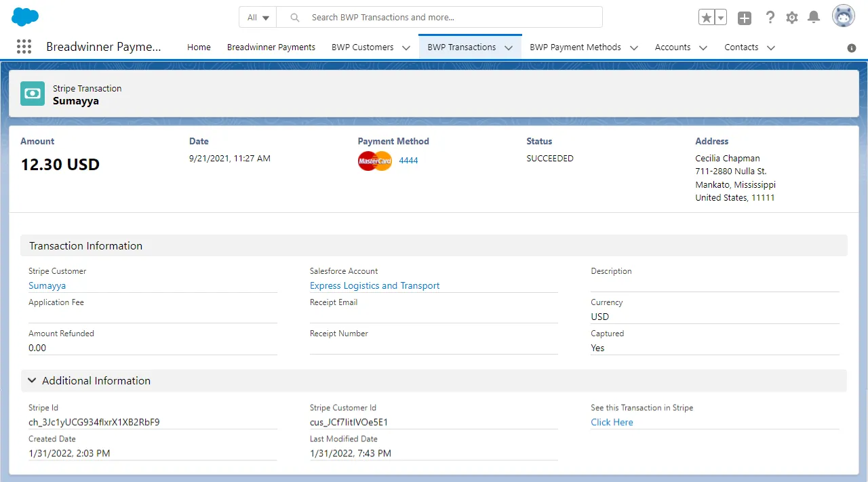Image resolution: width=868 pixels, height=482 pixels.
Task: Click the 12.30 USD amount
Action: pos(60,164)
